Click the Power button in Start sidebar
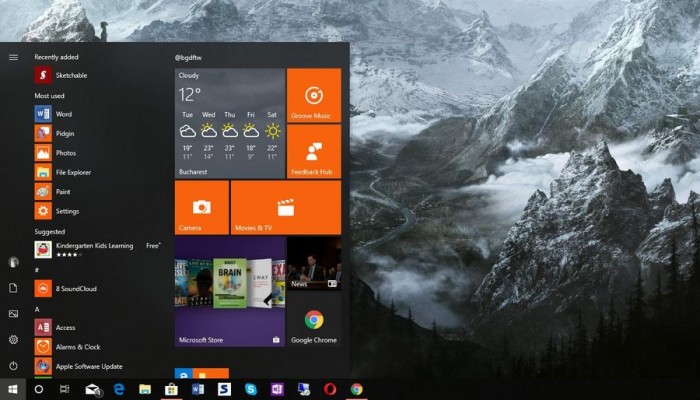Image resolution: width=700 pixels, height=400 pixels. click(x=13, y=366)
